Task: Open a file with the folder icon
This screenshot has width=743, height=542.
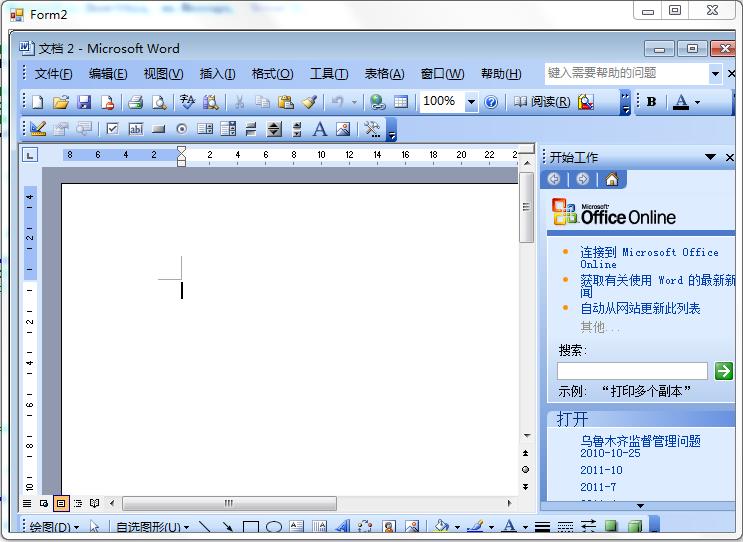Action: coord(61,102)
